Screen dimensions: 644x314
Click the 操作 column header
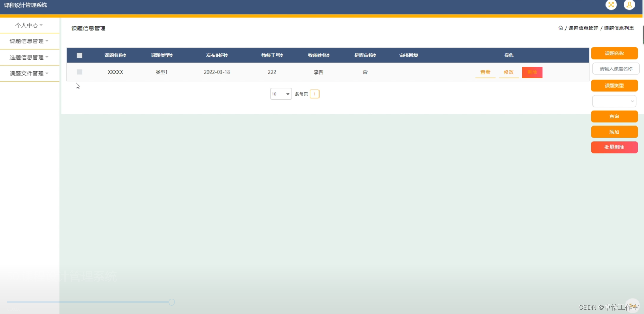tap(509, 55)
